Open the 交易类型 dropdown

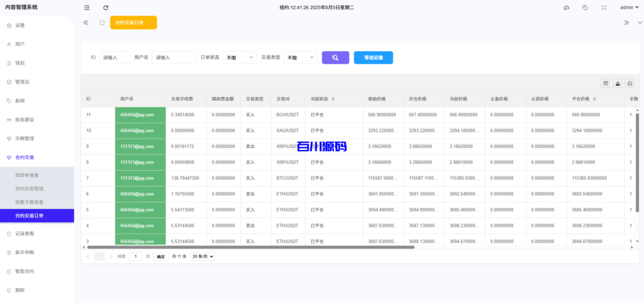point(301,58)
